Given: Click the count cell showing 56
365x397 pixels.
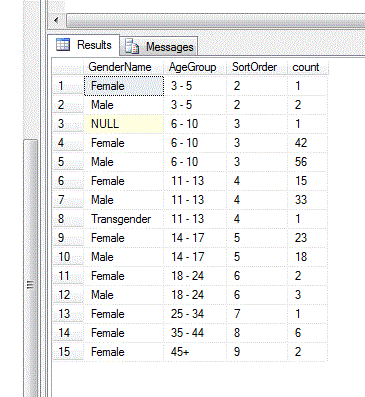Looking at the screenshot, I should coord(307,162).
